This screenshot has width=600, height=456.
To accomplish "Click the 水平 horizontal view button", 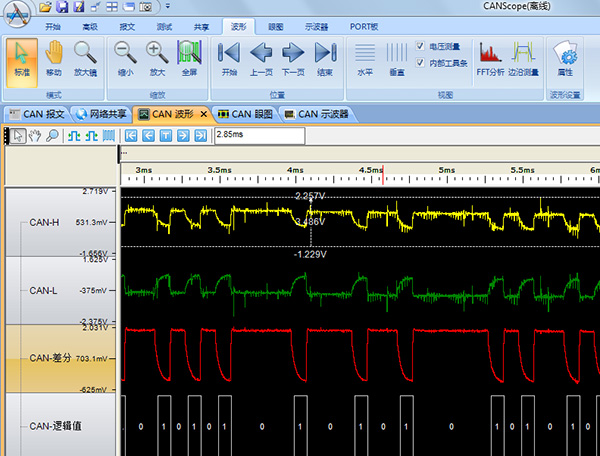I will pos(365,58).
